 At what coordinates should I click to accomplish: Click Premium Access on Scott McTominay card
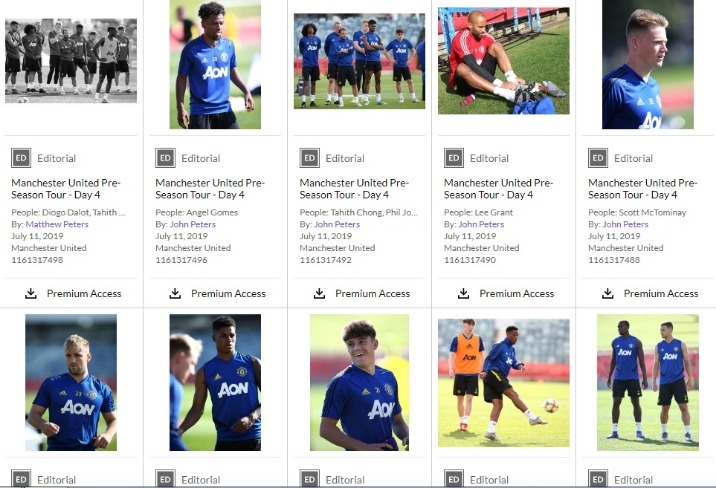(661, 294)
